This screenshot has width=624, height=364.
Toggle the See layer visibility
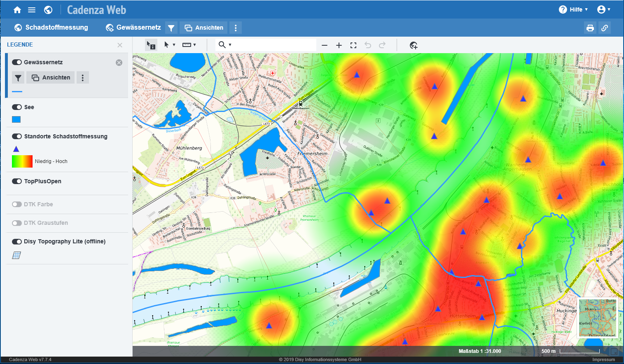(17, 107)
